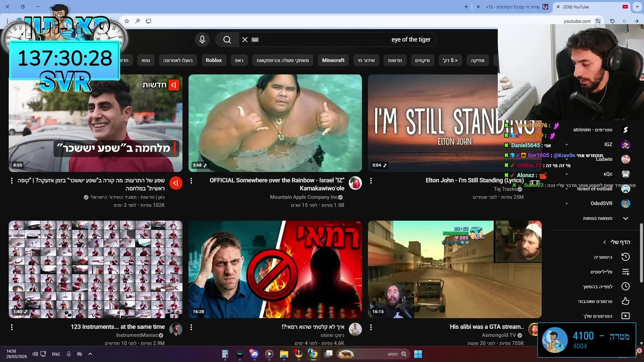Select the 'ראפ' filter chip

(239, 60)
